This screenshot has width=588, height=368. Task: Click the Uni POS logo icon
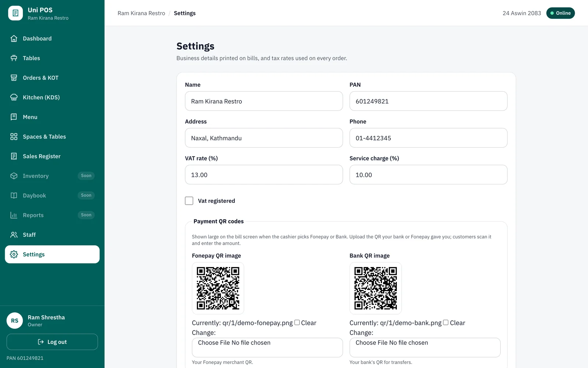click(x=15, y=13)
